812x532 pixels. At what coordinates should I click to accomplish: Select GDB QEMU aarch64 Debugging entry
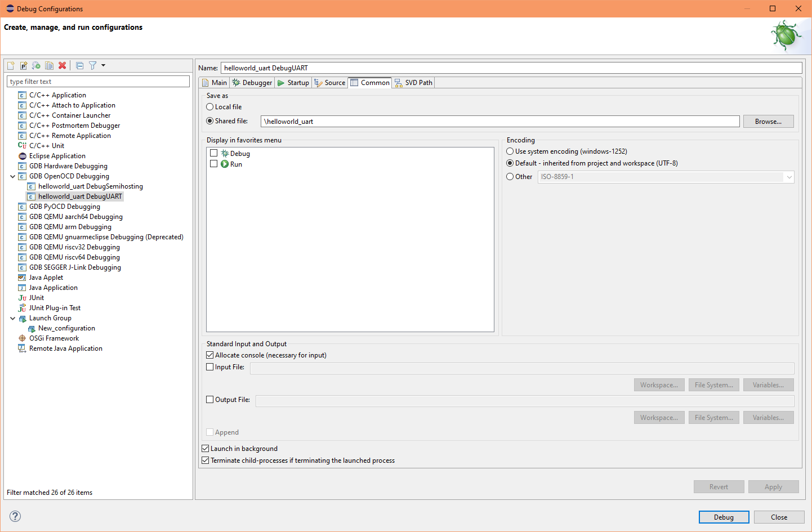click(76, 217)
